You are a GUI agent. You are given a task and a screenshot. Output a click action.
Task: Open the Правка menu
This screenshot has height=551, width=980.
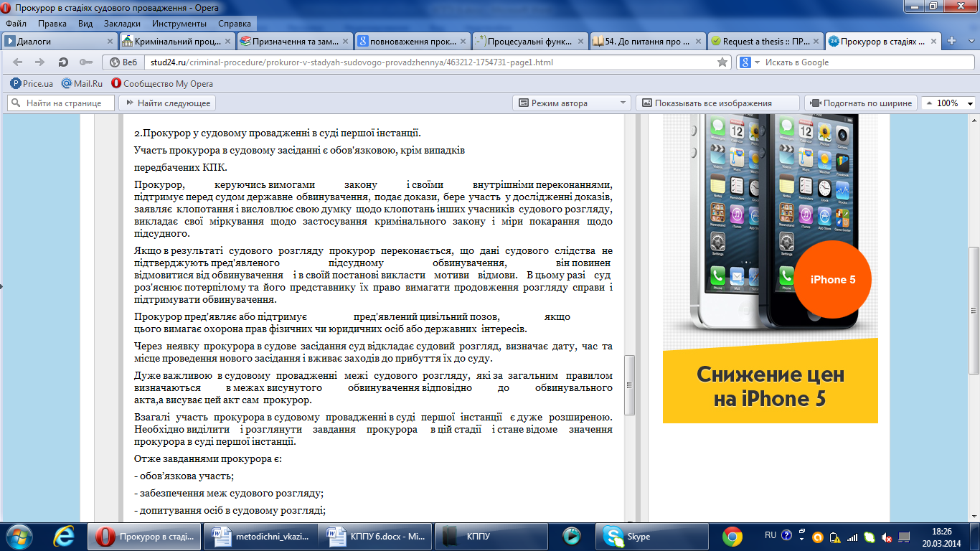(52, 23)
